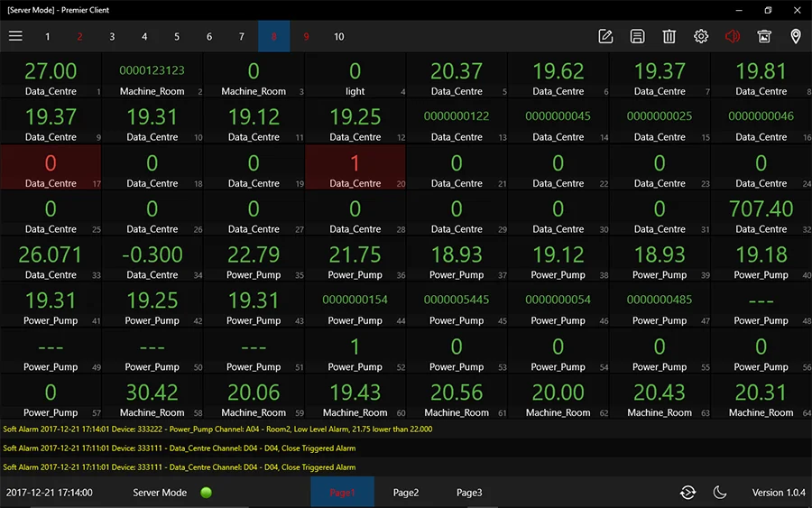Click the light channel tile 4
Image resolution: width=812 pixels, height=508 pixels.
tap(355, 76)
